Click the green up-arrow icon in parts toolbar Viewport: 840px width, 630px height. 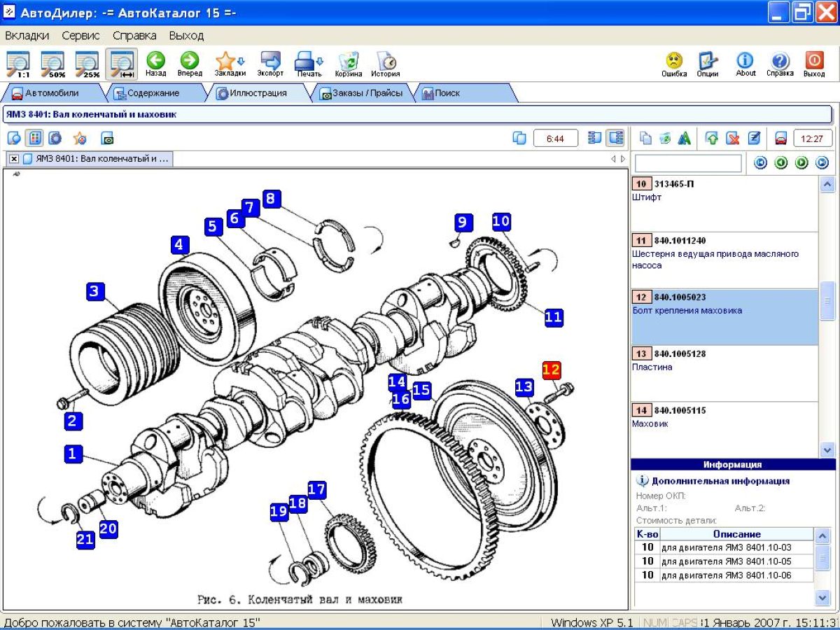712,138
